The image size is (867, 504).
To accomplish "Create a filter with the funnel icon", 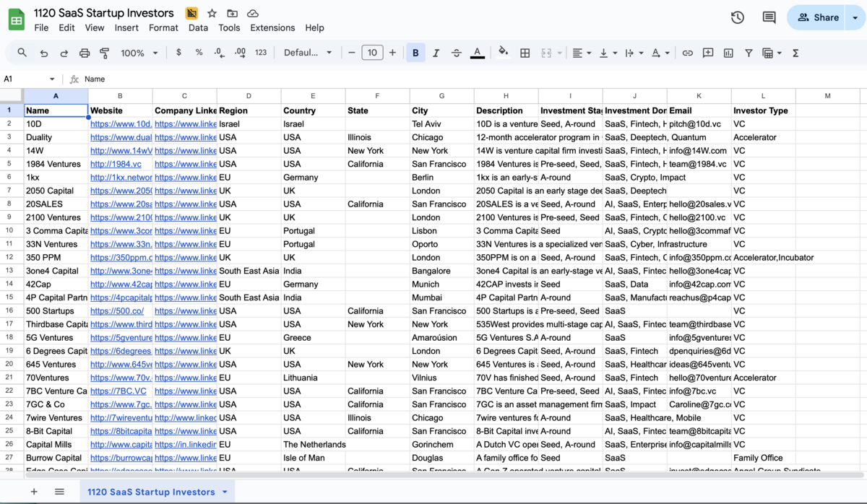I will tap(749, 52).
